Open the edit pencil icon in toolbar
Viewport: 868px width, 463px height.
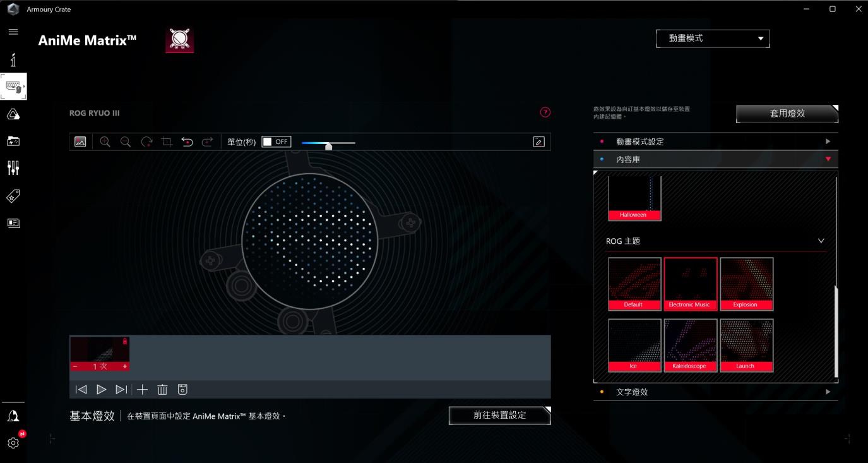pyautogui.click(x=538, y=142)
